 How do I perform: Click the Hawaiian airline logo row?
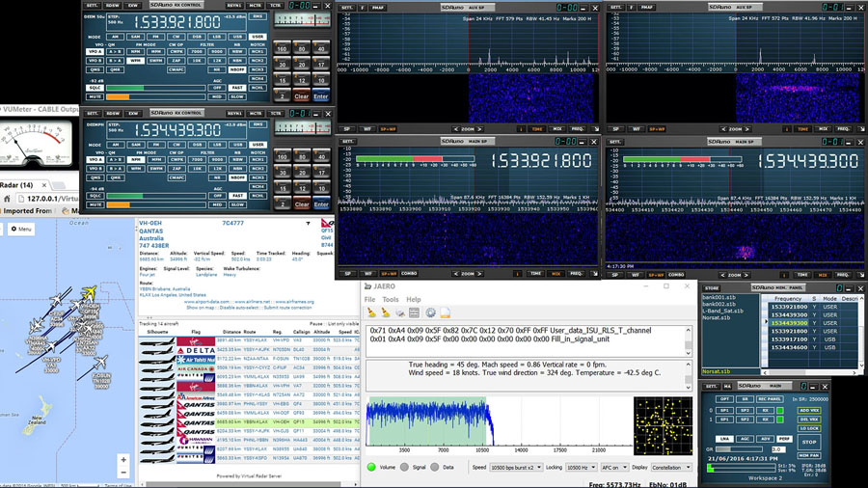pos(196,441)
